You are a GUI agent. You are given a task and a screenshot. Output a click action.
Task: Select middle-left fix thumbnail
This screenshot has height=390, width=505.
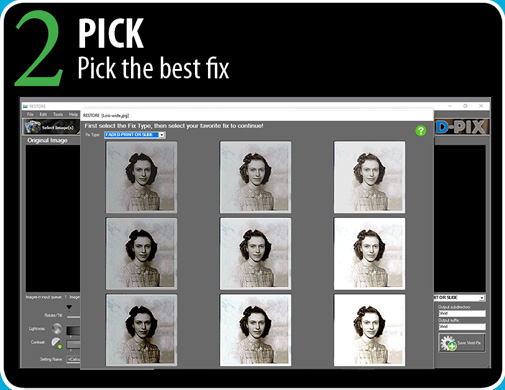point(141,254)
